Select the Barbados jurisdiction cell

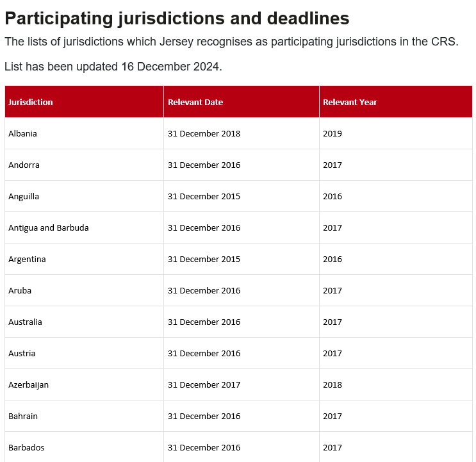pyautogui.click(x=84, y=447)
